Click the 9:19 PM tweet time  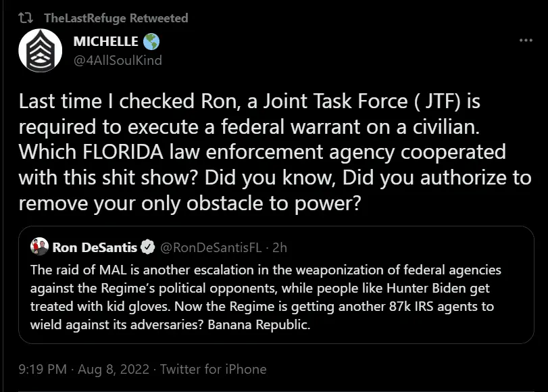tap(42, 369)
